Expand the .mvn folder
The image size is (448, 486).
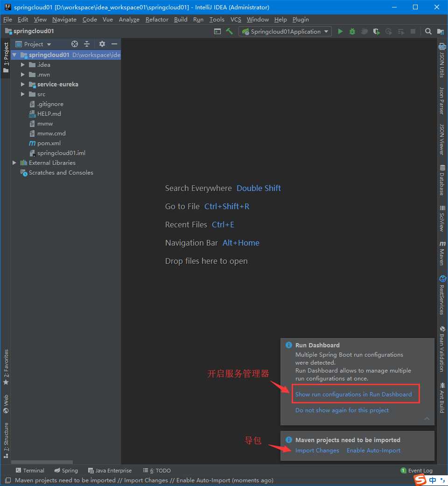[22, 75]
